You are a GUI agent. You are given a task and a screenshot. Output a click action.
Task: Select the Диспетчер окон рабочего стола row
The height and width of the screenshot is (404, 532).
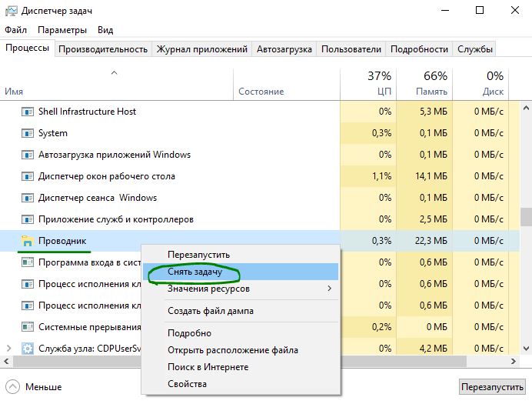pos(260,176)
